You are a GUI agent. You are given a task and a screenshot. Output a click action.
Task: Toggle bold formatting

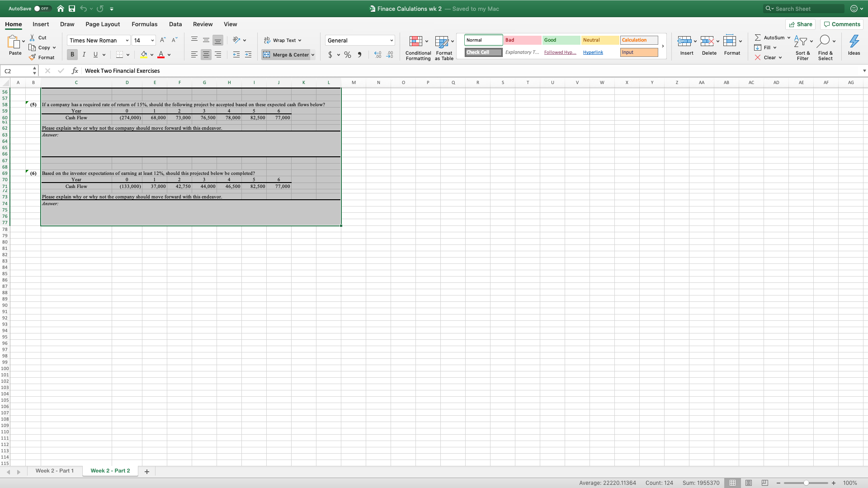click(71, 54)
